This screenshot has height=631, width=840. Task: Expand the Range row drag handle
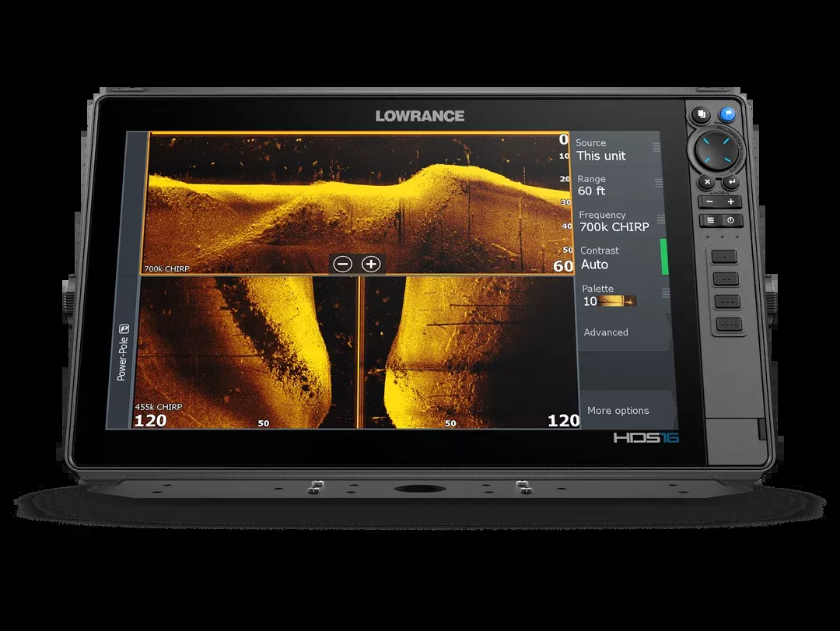[x=659, y=184]
